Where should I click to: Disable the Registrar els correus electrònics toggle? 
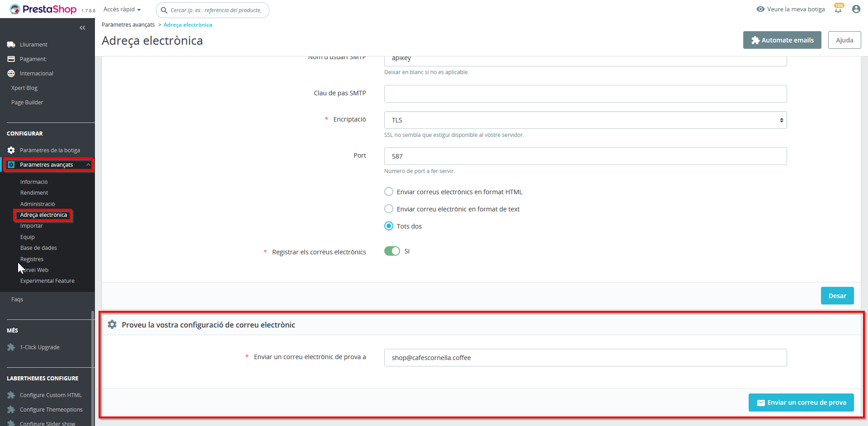tap(392, 251)
